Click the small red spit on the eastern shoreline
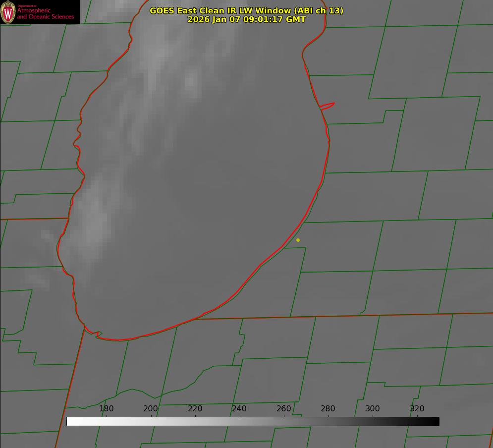 (328, 105)
